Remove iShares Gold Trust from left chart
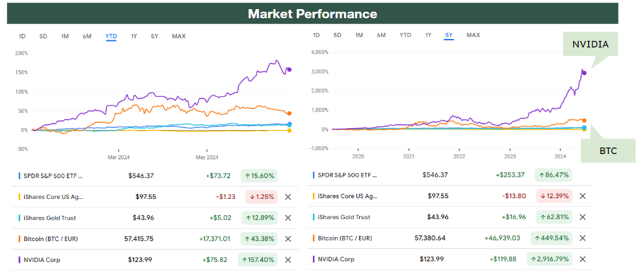This screenshot has height=273, width=644. (x=288, y=218)
